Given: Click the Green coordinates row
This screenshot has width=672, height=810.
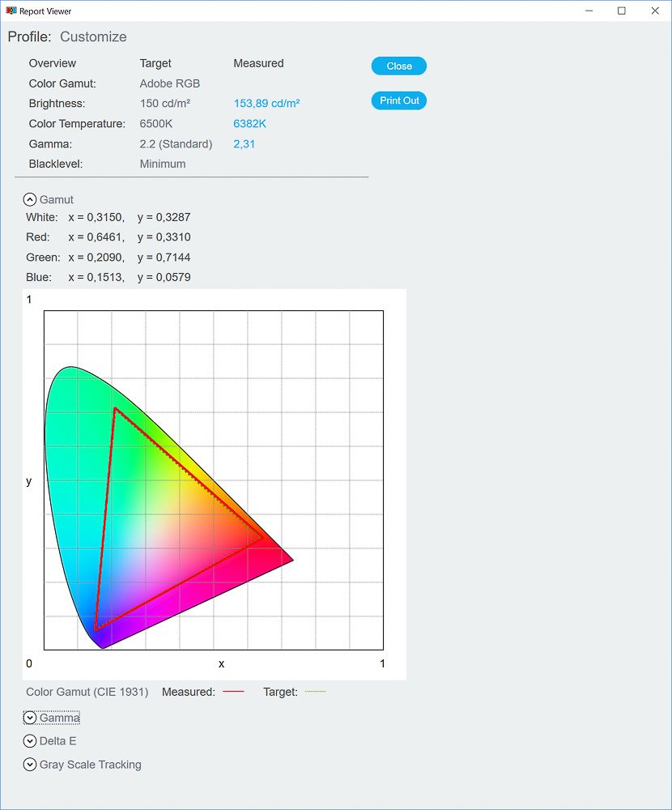Looking at the screenshot, I should click(x=108, y=258).
